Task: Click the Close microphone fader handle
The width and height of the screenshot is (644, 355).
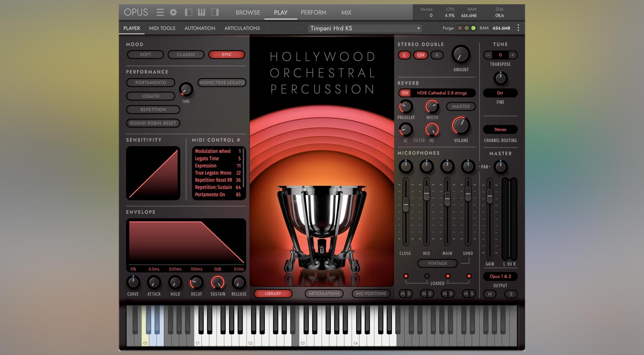Action: point(406,205)
